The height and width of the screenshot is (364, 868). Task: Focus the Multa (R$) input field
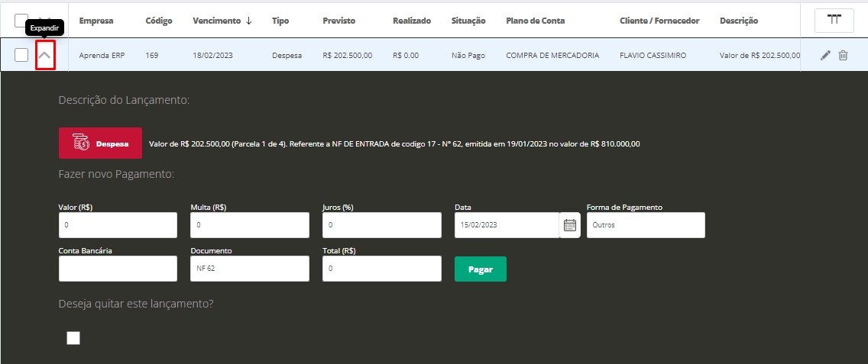[x=250, y=225]
